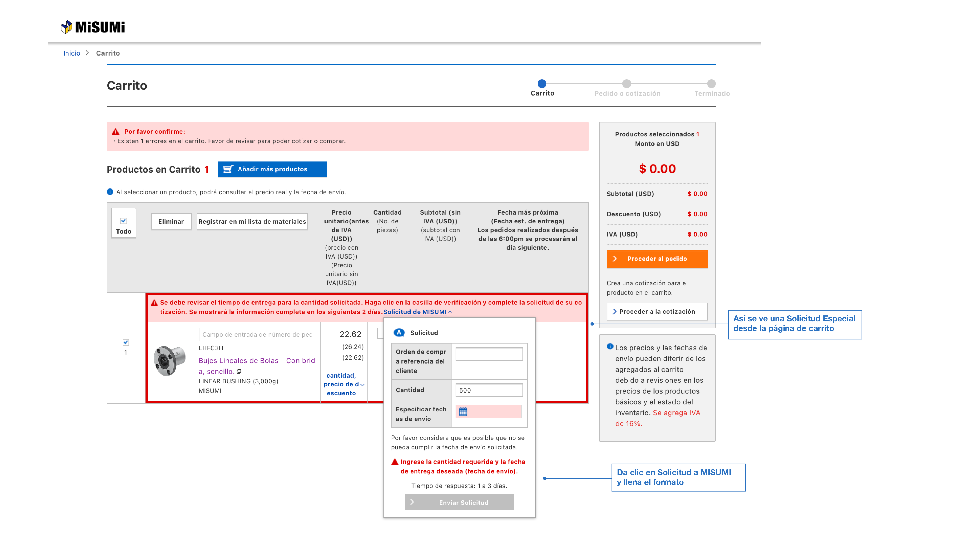Viewport: 980px width, 555px height.
Task: Click the red warning icon beside 'Por favor confirme'
Action: [115, 132]
